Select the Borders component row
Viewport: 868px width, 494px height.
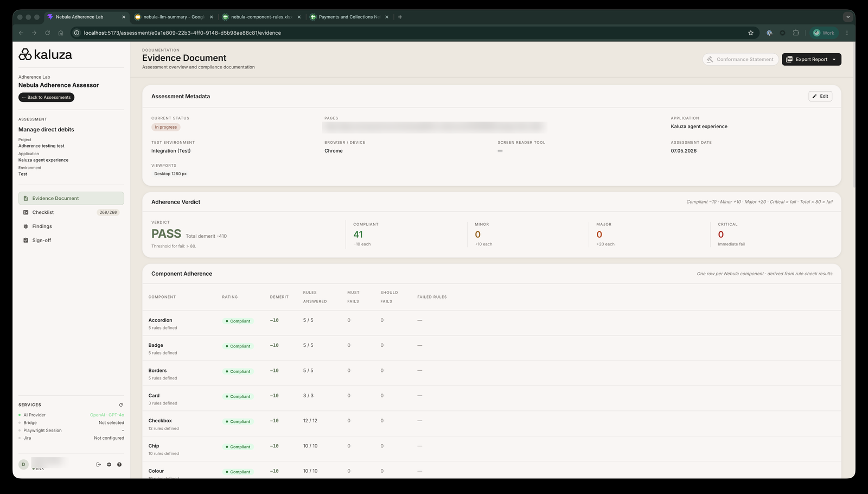492,373
